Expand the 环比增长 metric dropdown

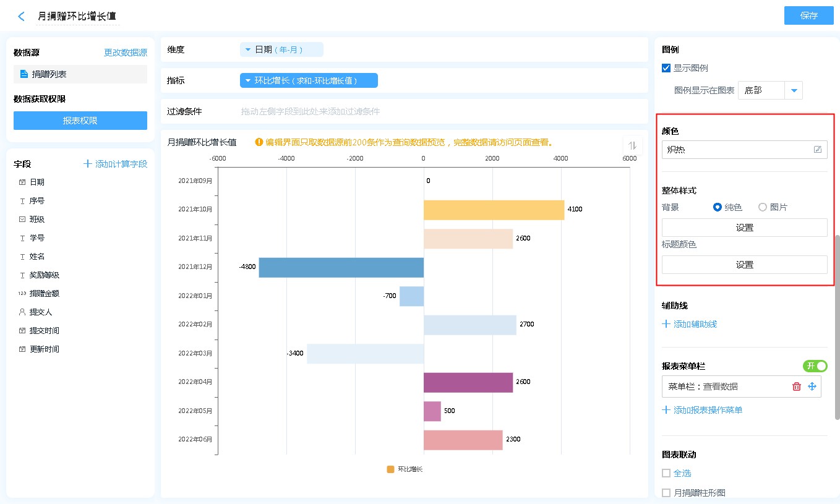(248, 80)
